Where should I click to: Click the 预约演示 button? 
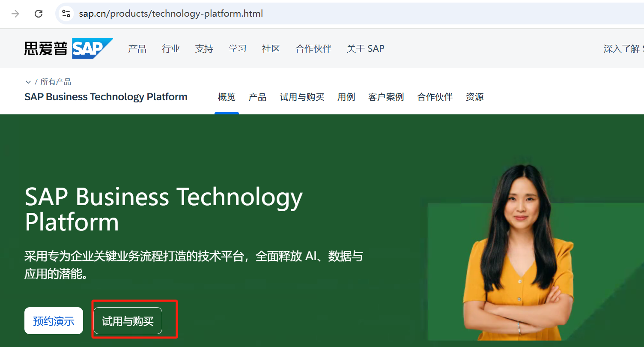54,321
